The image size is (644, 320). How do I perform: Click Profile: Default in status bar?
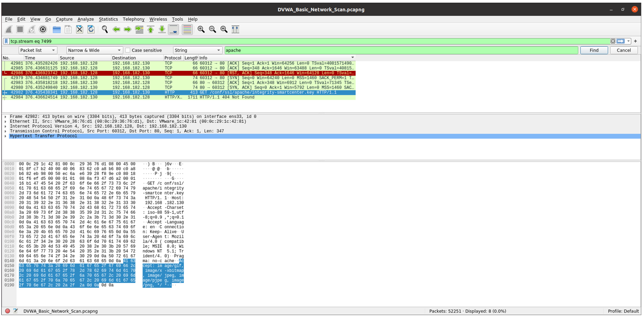[x=623, y=311]
